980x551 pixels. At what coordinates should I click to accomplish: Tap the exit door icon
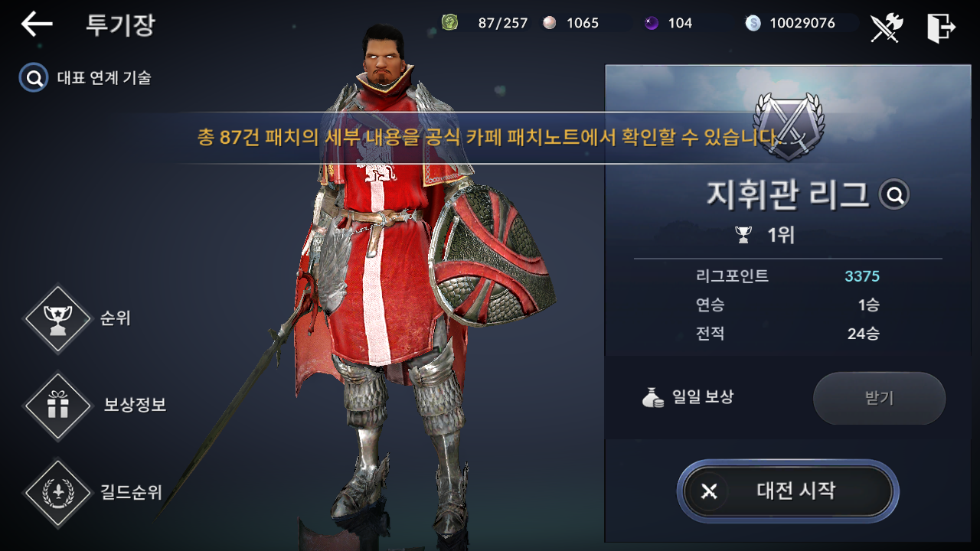pos(941,28)
